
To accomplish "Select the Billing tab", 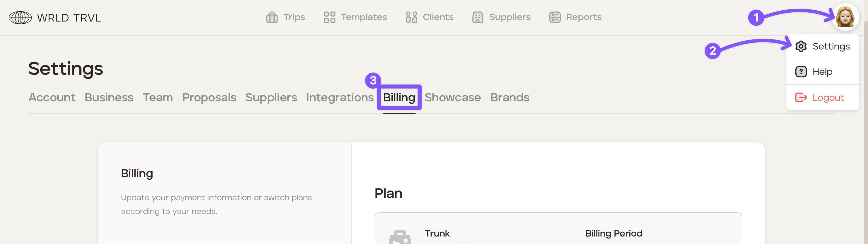I will click(399, 97).
